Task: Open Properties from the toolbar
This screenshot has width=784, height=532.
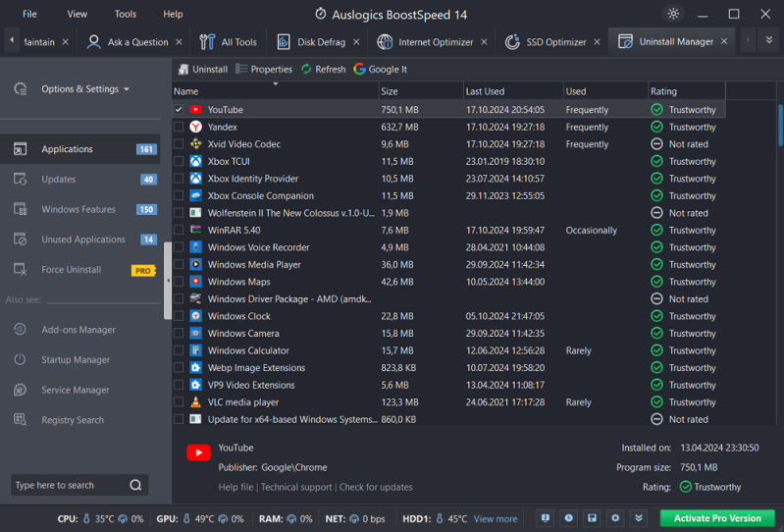Action: click(264, 70)
